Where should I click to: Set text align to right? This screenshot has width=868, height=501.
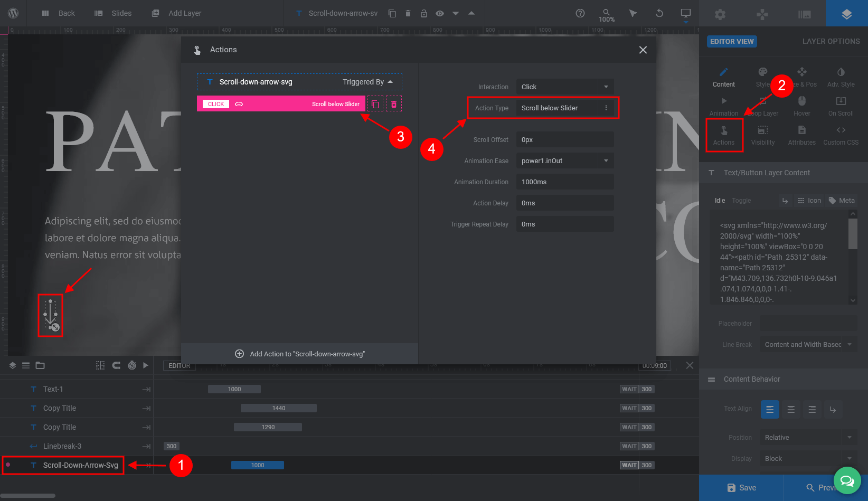[x=812, y=409]
